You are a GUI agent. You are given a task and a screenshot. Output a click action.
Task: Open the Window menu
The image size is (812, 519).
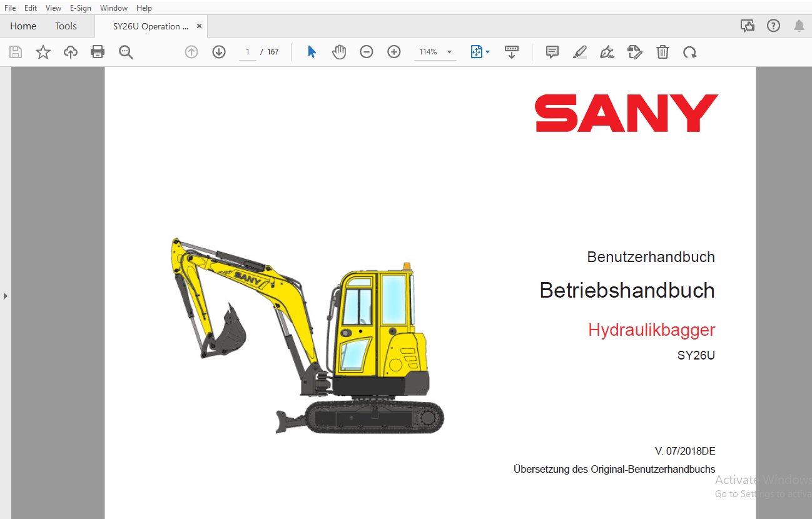[x=114, y=8]
